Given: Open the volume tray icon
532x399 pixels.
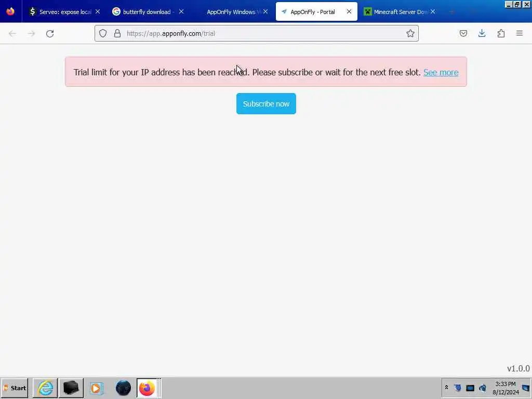Looking at the screenshot, I should pyautogui.click(x=483, y=388).
